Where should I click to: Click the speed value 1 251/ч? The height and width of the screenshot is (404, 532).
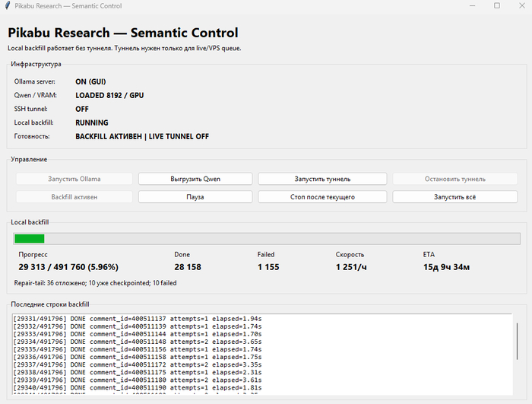tap(351, 267)
